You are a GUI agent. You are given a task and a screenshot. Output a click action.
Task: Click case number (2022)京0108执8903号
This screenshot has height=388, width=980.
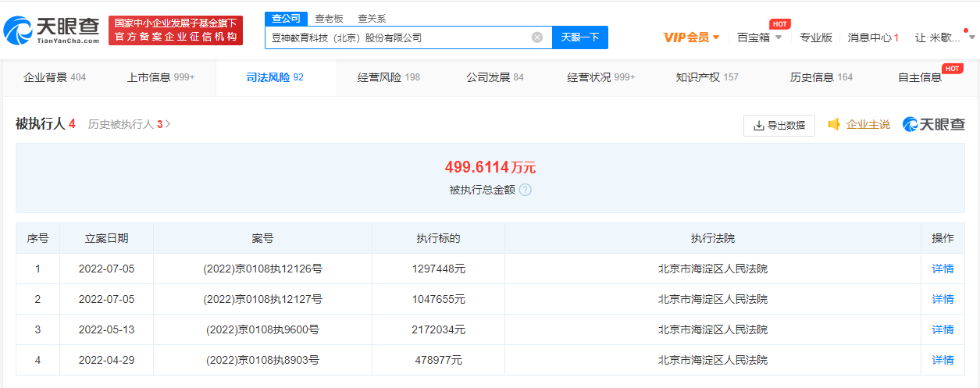262,360
